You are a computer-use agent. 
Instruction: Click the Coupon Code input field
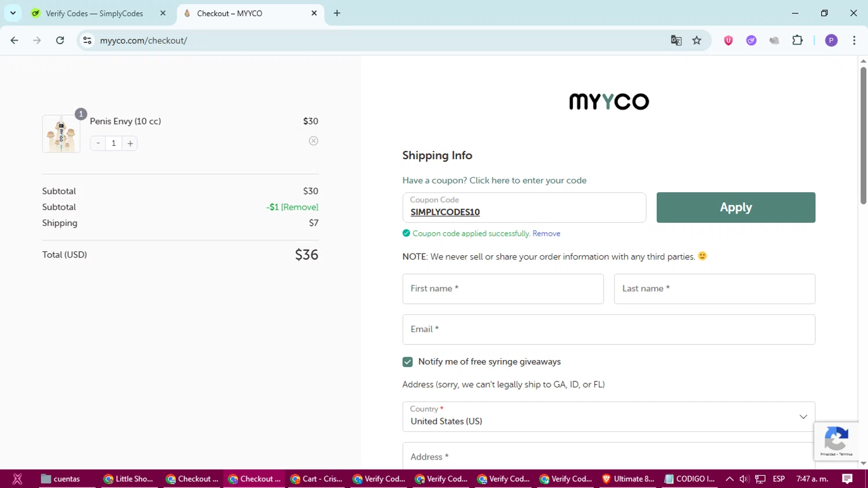(524, 207)
